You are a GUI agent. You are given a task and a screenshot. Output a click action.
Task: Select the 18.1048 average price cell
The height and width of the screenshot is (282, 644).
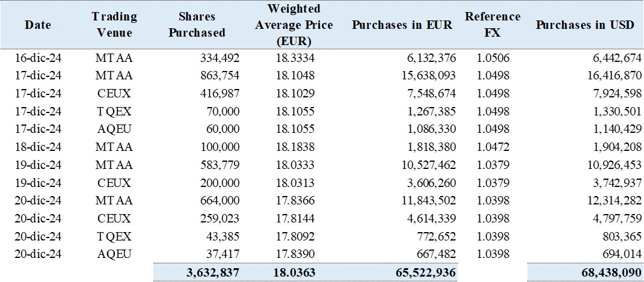click(295, 76)
